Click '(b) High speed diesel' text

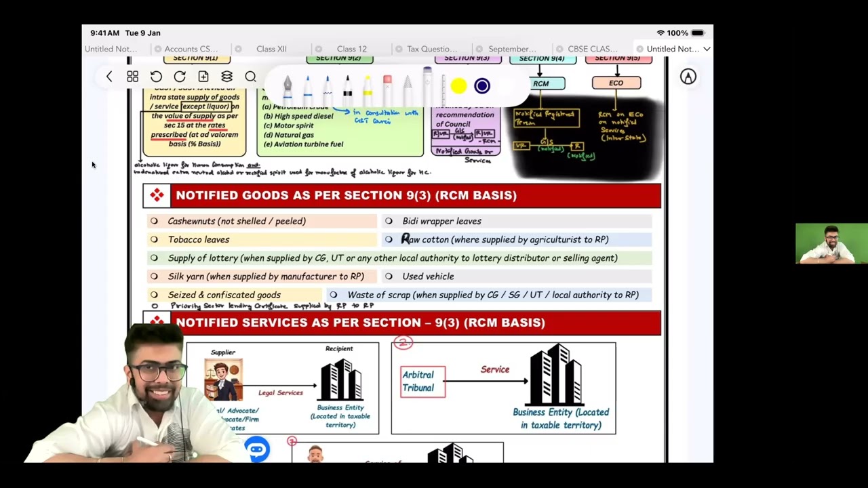[x=298, y=116]
